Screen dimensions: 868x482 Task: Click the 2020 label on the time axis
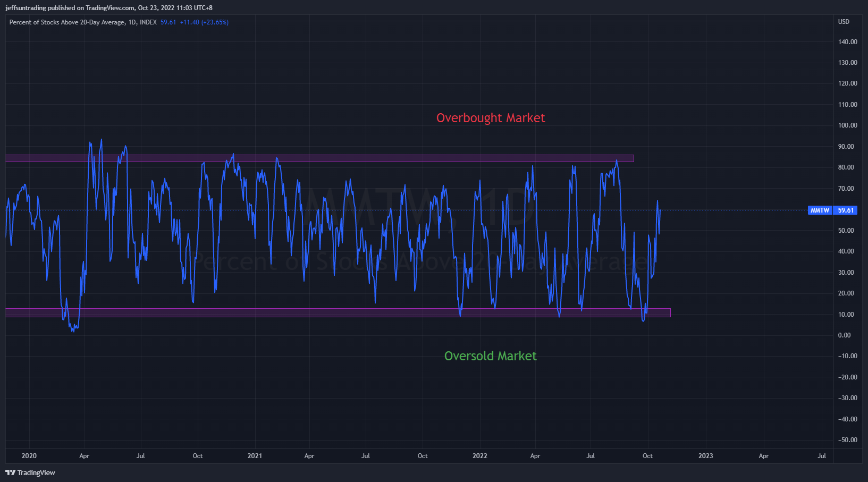pyautogui.click(x=29, y=456)
